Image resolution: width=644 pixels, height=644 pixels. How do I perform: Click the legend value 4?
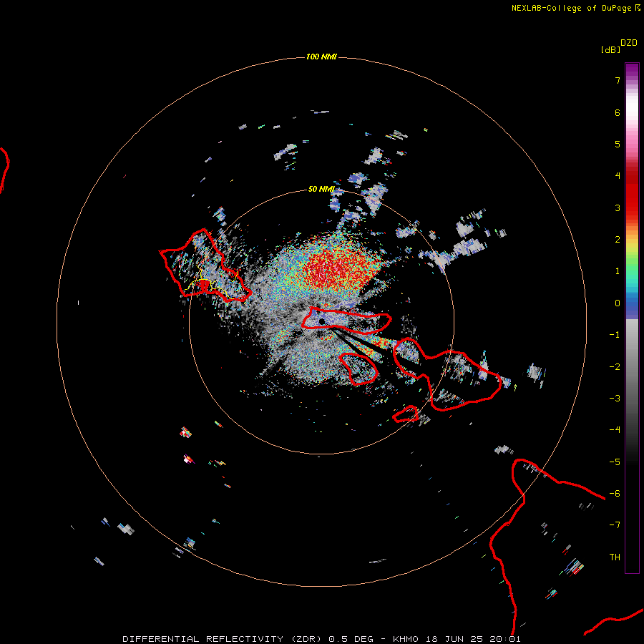(x=618, y=175)
